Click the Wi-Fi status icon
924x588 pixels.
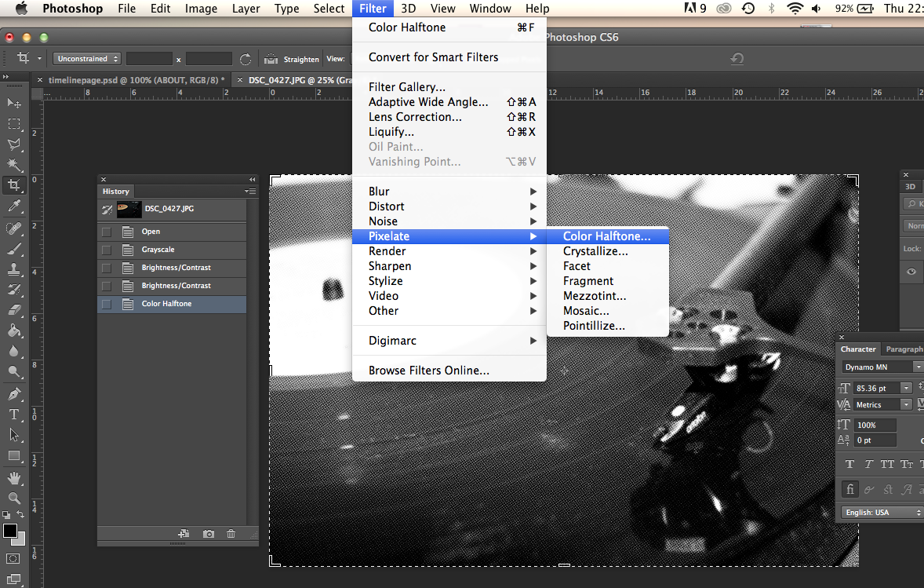[795, 9]
